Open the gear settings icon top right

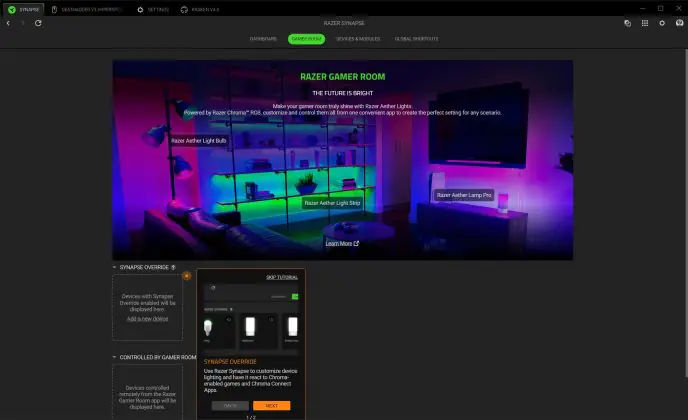click(662, 23)
